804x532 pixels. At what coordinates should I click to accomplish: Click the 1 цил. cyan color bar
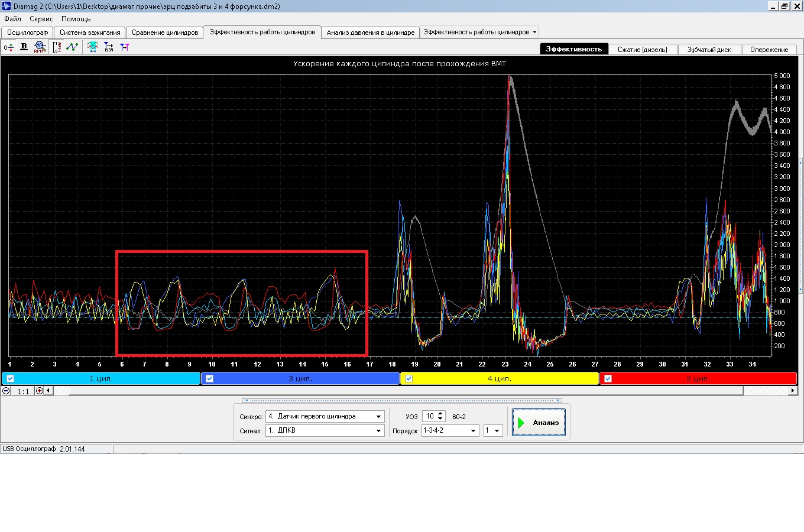[101, 379]
